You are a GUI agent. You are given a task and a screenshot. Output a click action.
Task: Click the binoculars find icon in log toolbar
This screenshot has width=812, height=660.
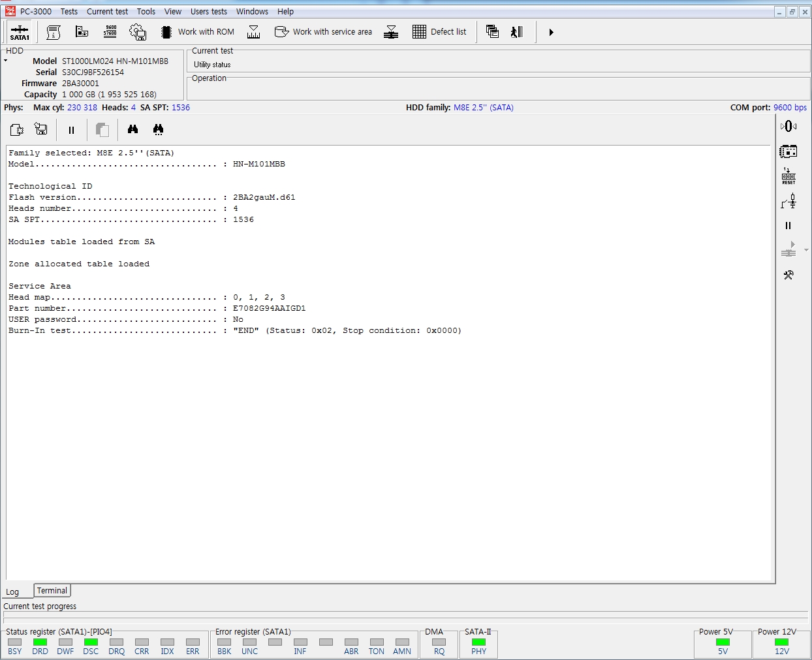(x=133, y=129)
